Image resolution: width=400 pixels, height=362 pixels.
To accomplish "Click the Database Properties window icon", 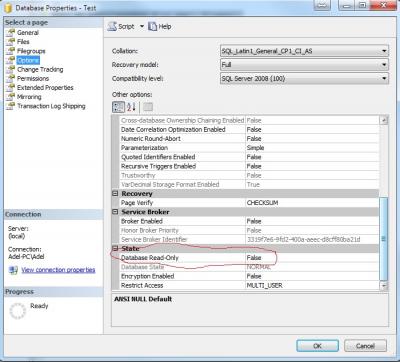I will click(x=8, y=7).
